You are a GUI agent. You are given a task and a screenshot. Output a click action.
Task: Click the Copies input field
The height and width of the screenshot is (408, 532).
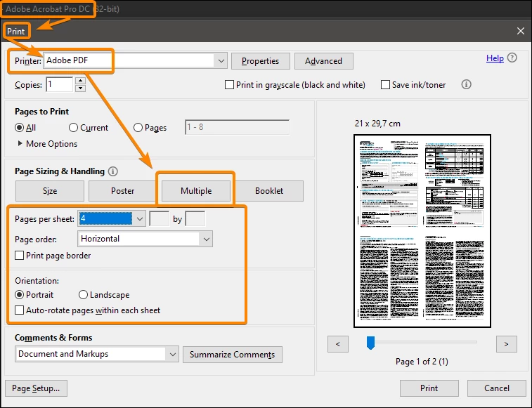coord(60,84)
